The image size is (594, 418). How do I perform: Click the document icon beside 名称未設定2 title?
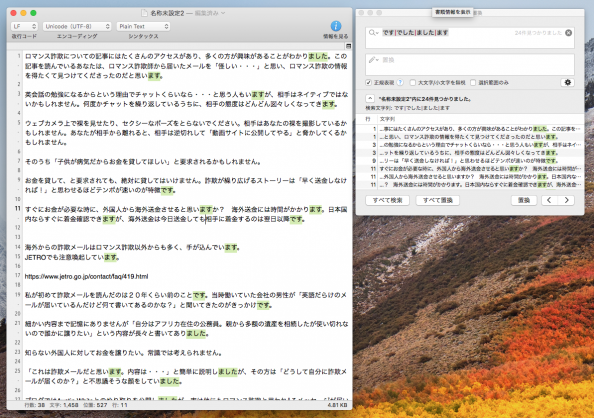144,13
